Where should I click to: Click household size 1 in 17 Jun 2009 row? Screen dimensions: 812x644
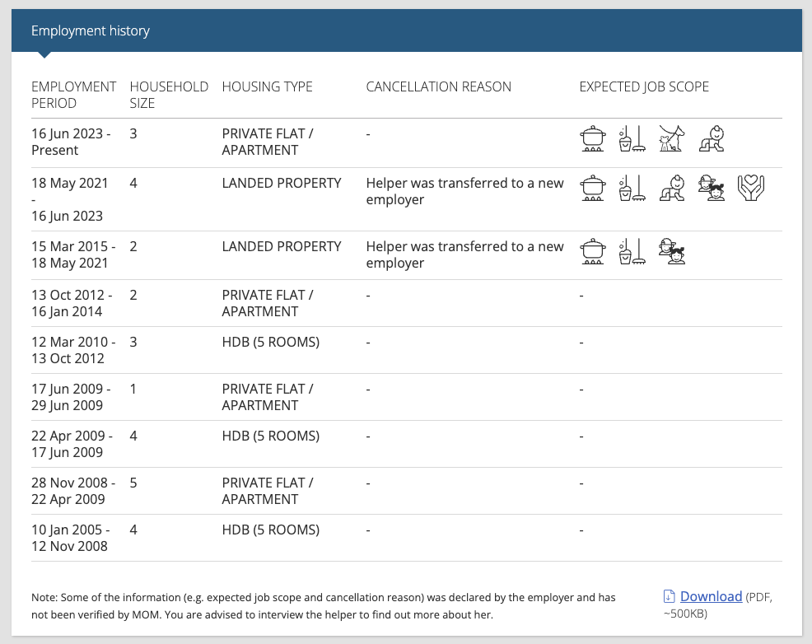[133, 389]
